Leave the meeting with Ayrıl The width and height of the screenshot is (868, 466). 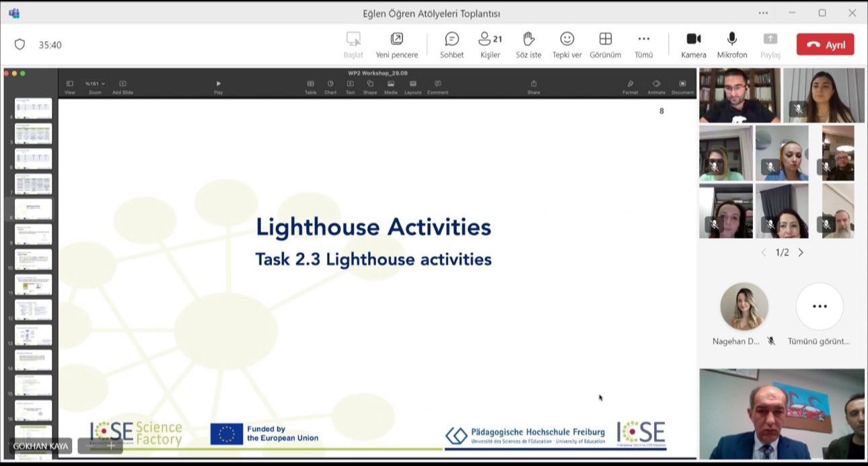click(x=825, y=44)
